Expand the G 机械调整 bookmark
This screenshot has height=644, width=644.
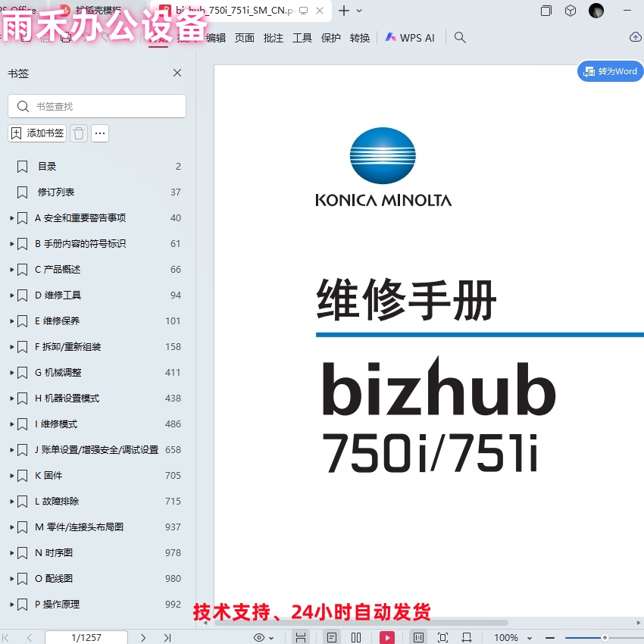point(12,373)
